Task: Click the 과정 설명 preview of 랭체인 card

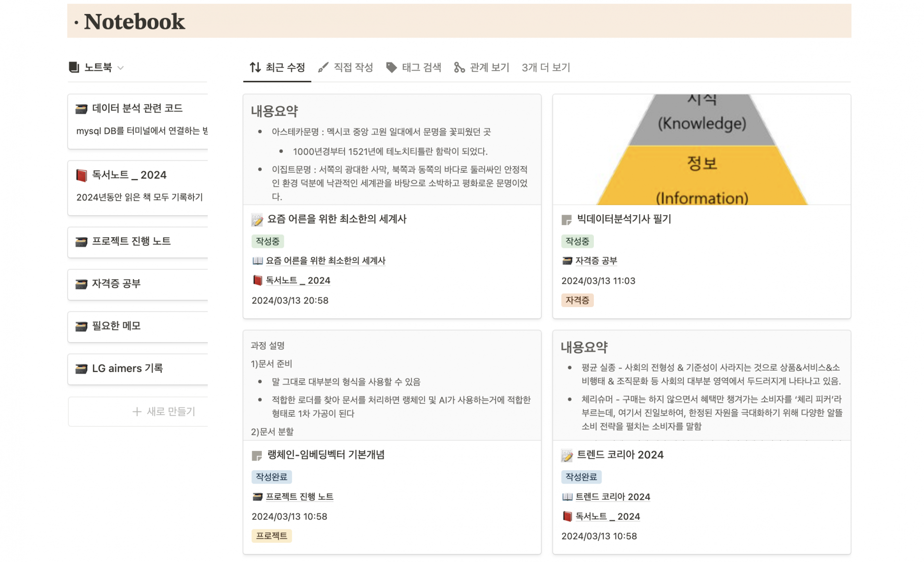Action: pos(392,385)
